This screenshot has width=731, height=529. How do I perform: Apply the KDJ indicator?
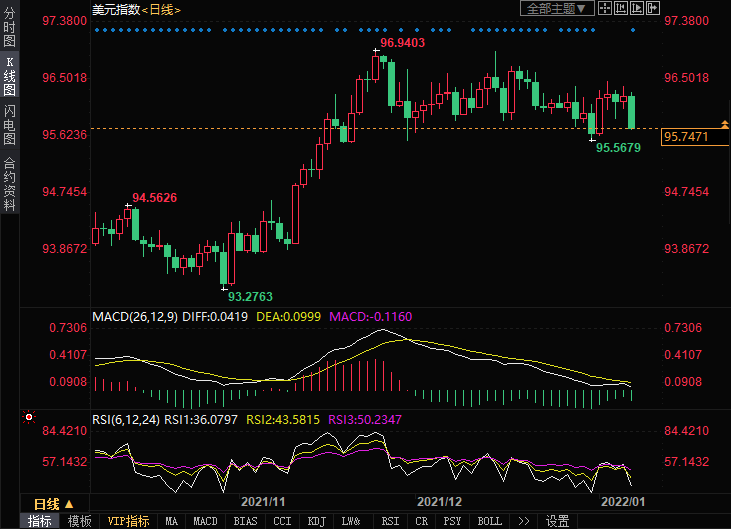pos(317,521)
